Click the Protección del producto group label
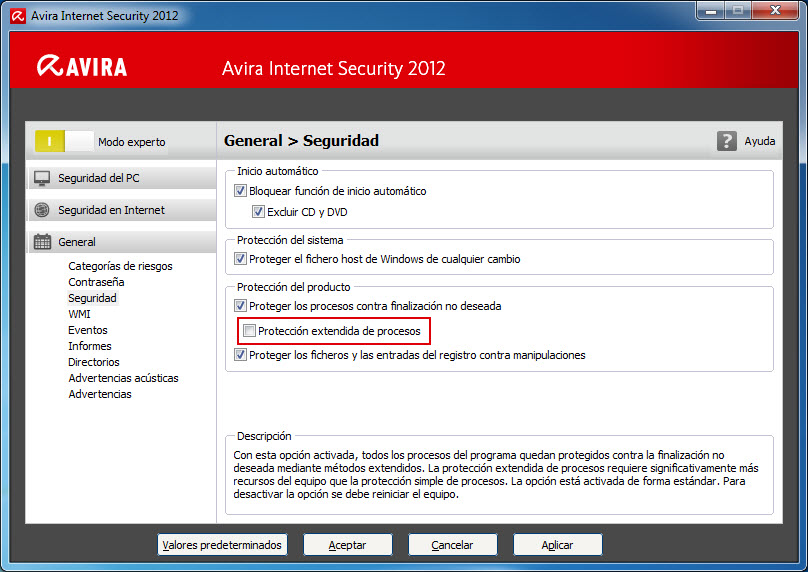This screenshot has width=808, height=572. (294, 287)
